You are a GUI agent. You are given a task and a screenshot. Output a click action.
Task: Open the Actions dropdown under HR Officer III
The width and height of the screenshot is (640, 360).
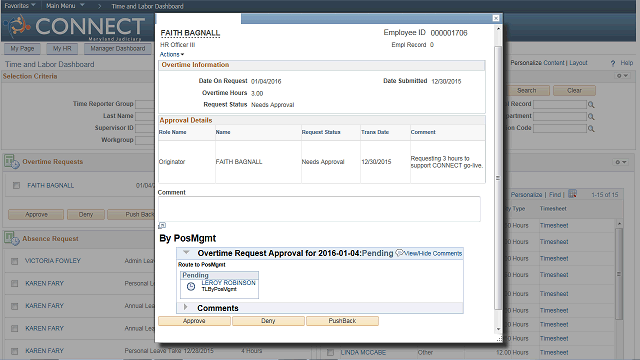(172, 54)
